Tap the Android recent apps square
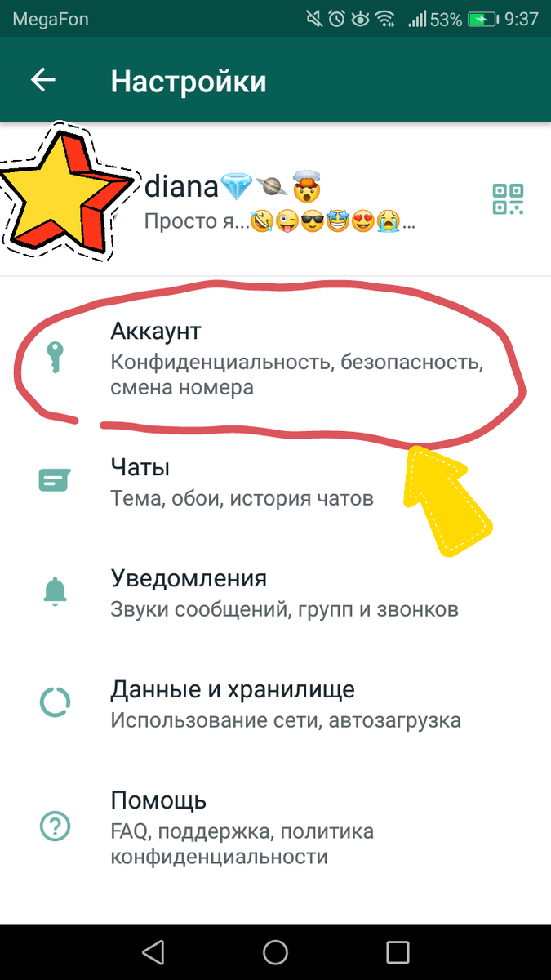Image resolution: width=551 pixels, height=980 pixels. (x=398, y=951)
